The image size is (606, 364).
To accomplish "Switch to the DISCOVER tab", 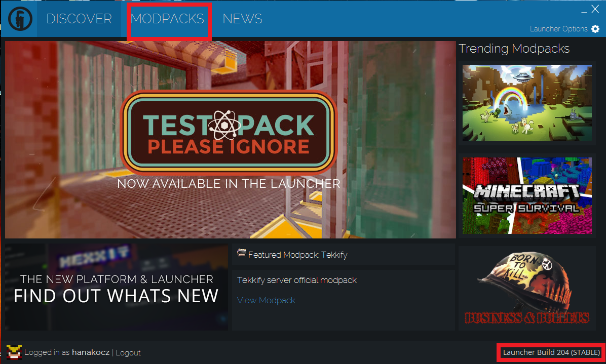I will (79, 19).
